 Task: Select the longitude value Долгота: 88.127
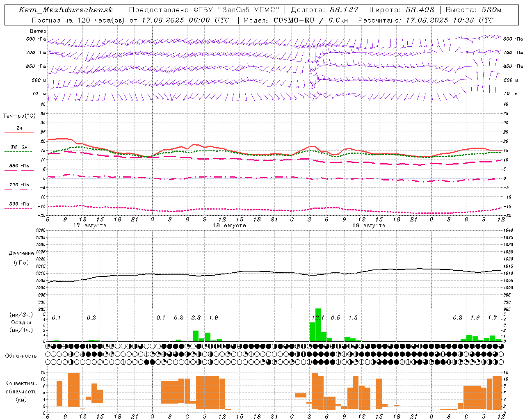325,10
